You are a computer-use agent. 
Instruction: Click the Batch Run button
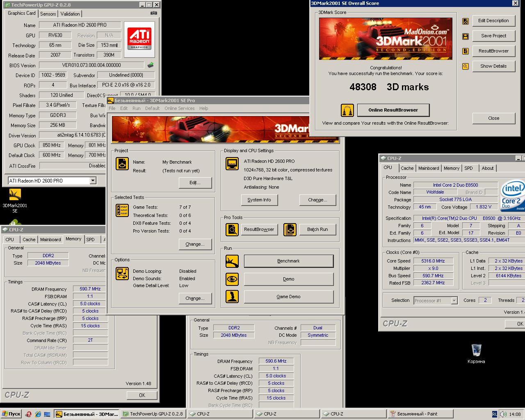(x=317, y=229)
